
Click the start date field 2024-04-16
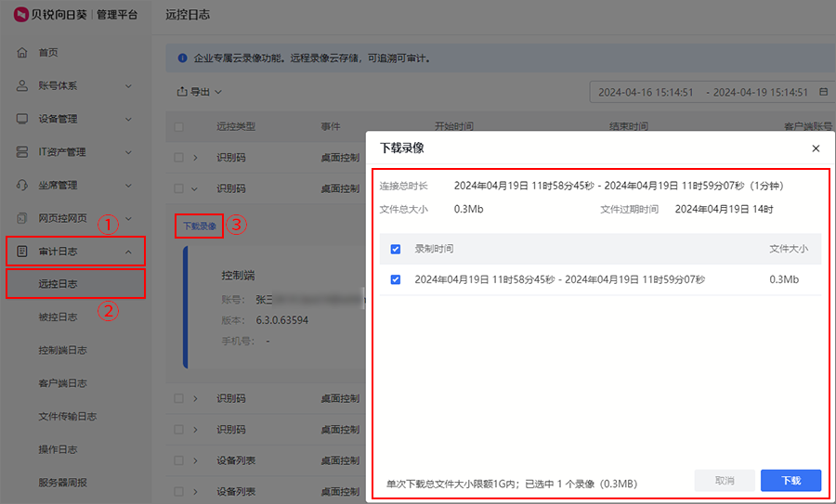click(646, 92)
